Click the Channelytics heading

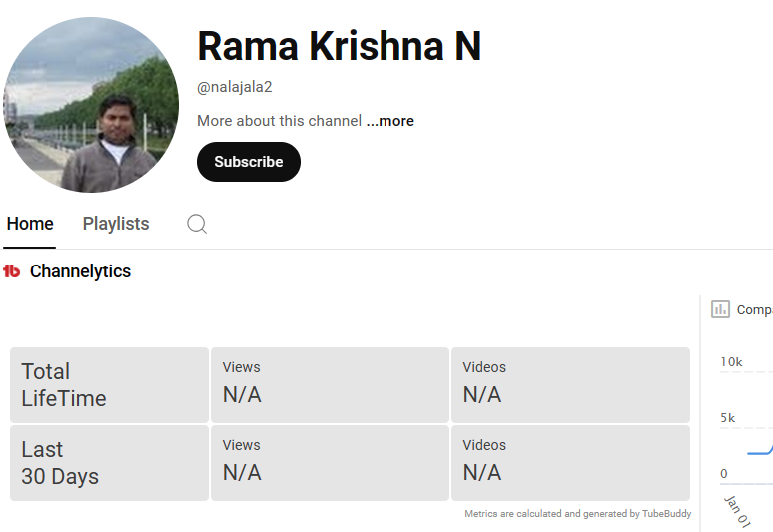80,271
